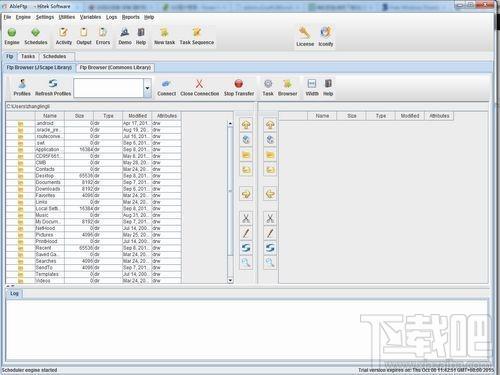
Task: Create a New task from toolbar
Action: pos(164,33)
